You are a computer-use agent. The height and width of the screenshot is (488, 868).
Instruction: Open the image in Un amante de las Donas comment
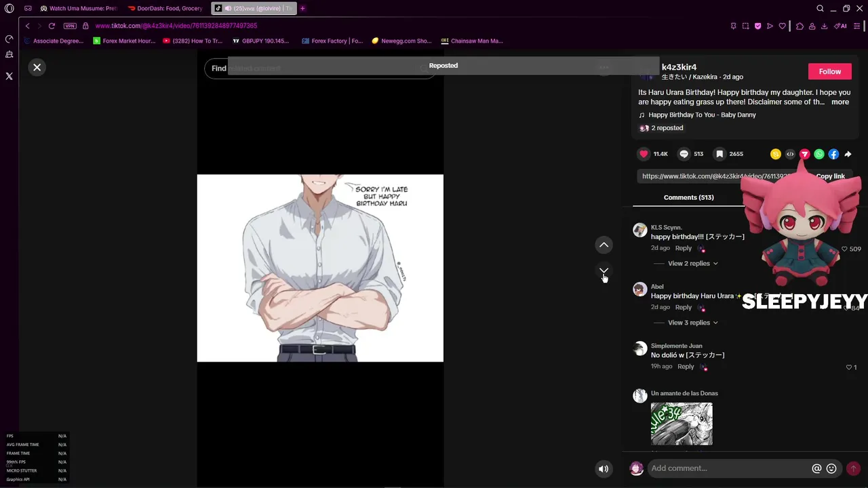coord(682,424)
